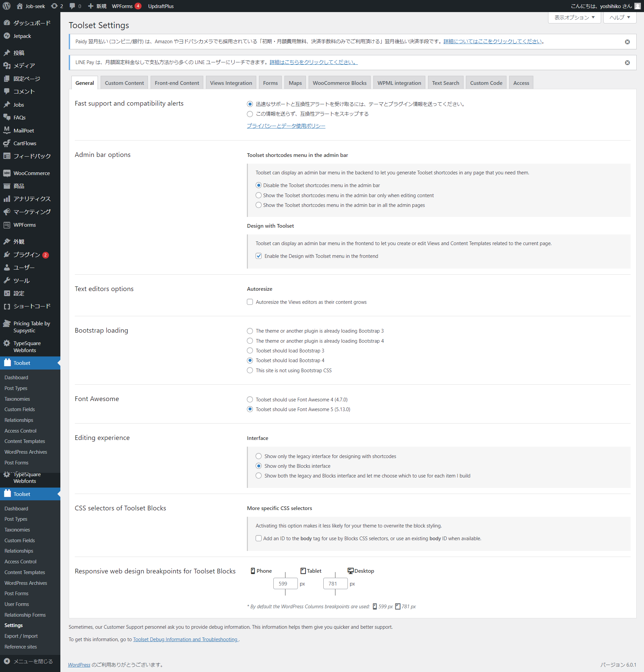The width and height of the screenshot is (644, 672).
Task: Switch to the WPML integration tab
Action: tap(399, 82)
